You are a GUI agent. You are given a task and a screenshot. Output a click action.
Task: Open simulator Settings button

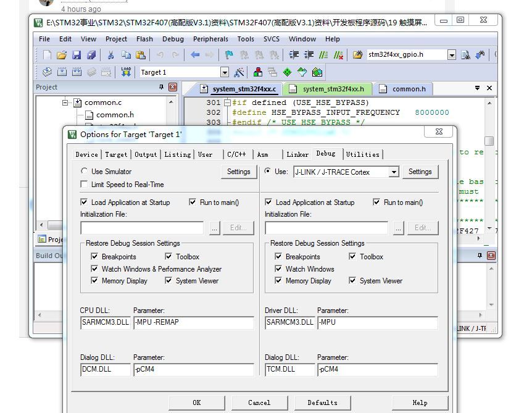238,172
